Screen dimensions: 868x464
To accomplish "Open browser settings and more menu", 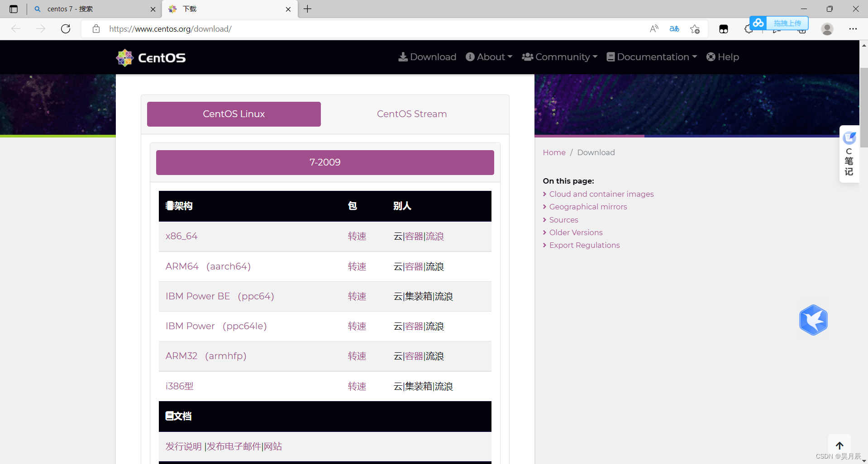I will click(853, 29).
